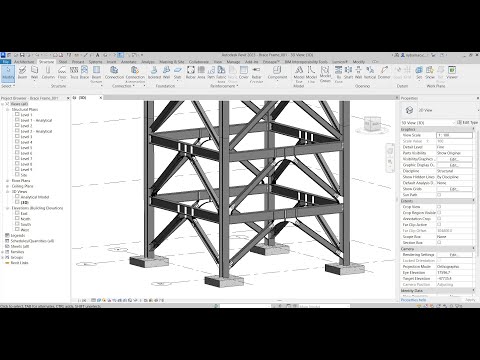480x360 pixels.
Task: Expand the Structural Plans tree node
Action: pyautogui.click(x=7, y=109)
